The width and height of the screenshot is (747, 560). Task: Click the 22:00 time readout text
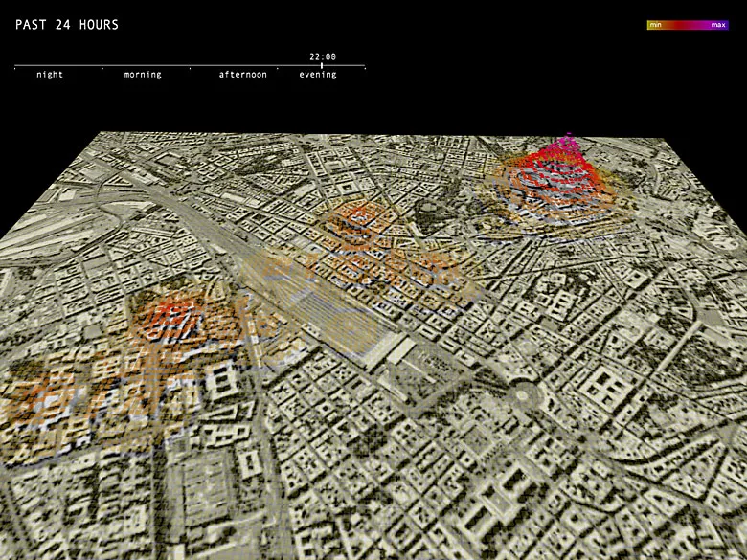(323, 56)
